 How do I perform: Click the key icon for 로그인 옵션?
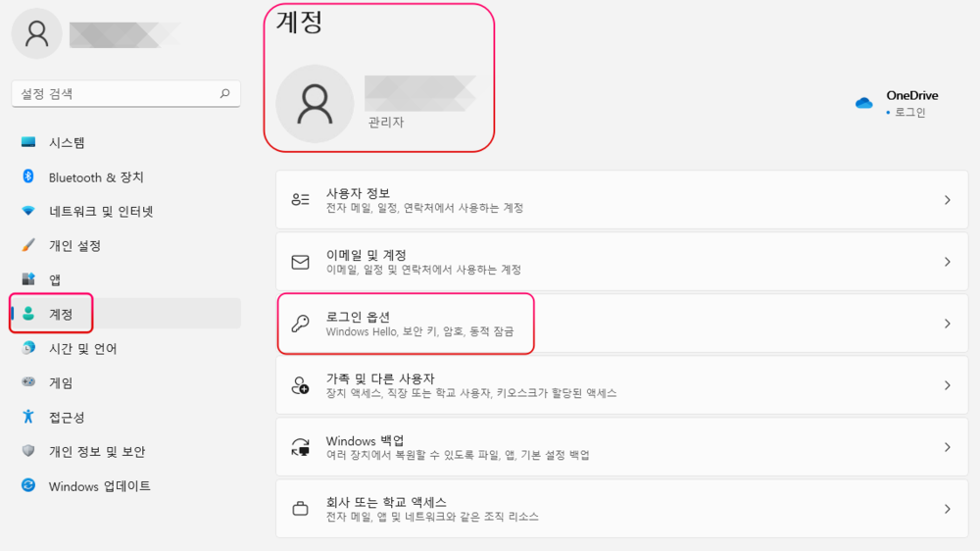click(301, 324)
